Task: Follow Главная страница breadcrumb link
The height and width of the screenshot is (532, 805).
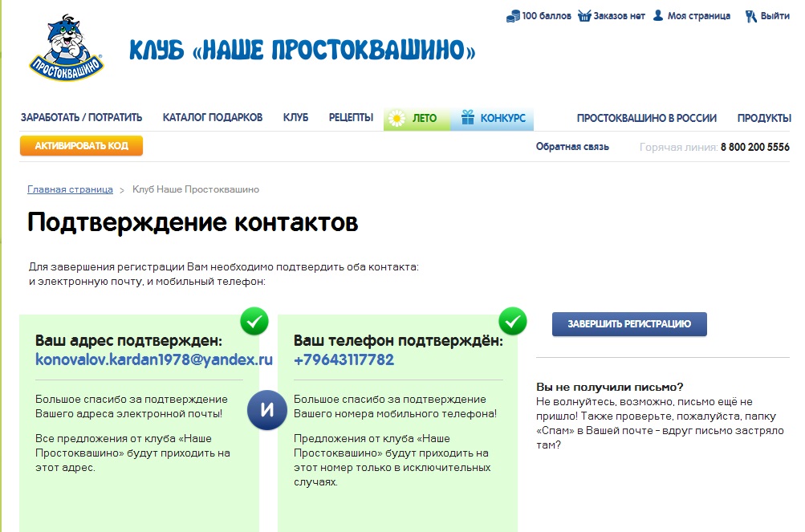Action: (70, 189)
